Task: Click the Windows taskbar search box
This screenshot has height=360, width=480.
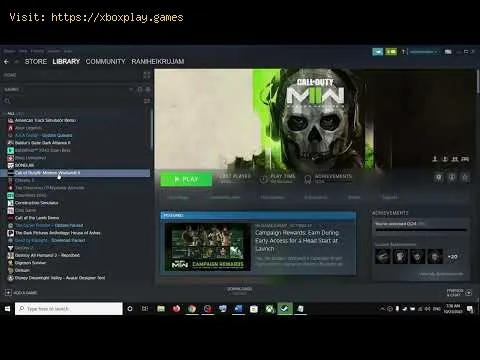Action: click(69, 309)
